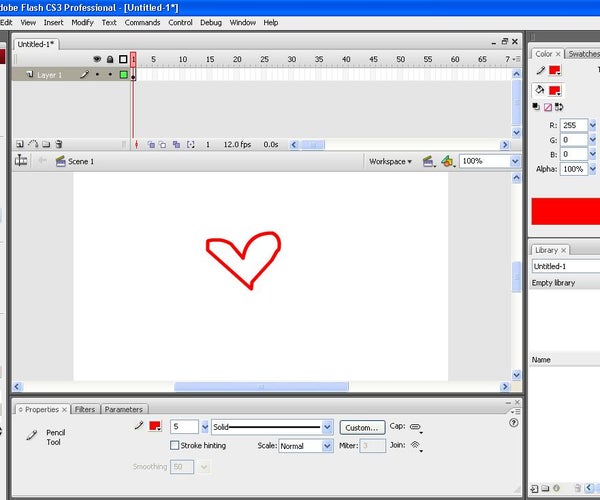The width and height of the screenshot is (600, 500).
Task: Click Library Properties info icon
Action: [x=556, y=488]
